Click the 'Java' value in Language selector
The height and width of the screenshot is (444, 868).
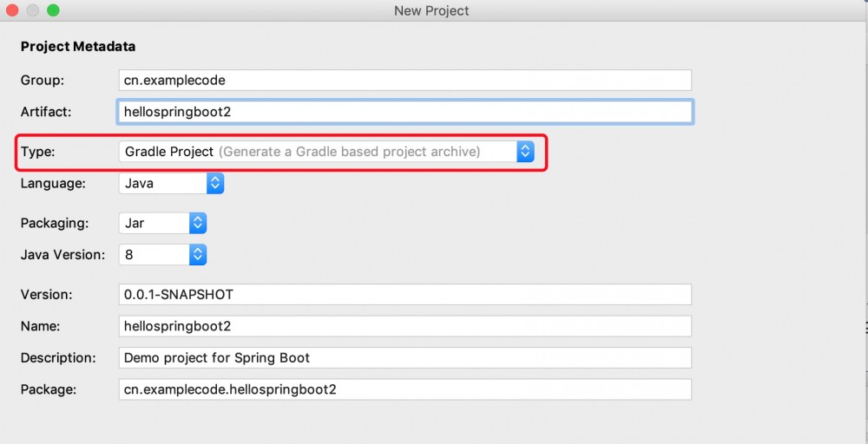pos(140,184)
